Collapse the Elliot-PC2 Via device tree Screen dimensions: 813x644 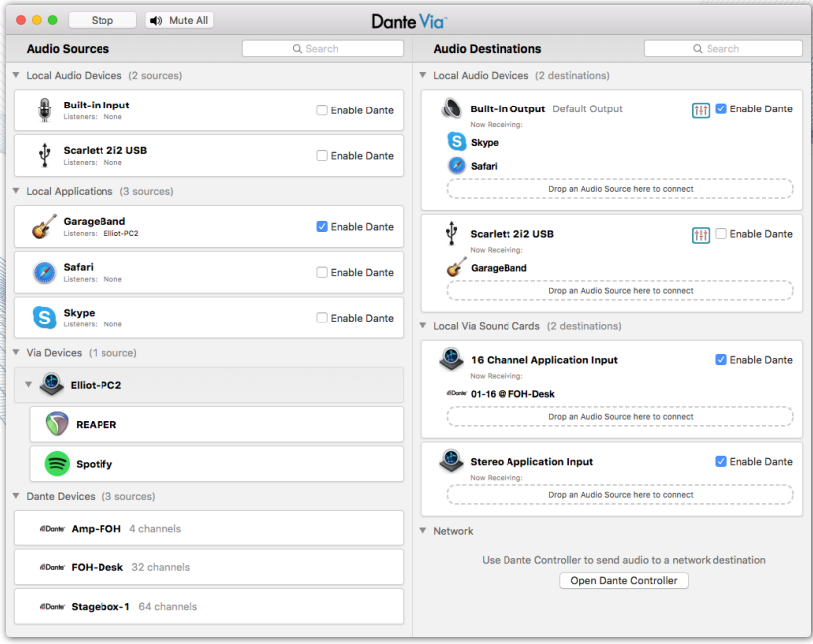click(28, 385)
